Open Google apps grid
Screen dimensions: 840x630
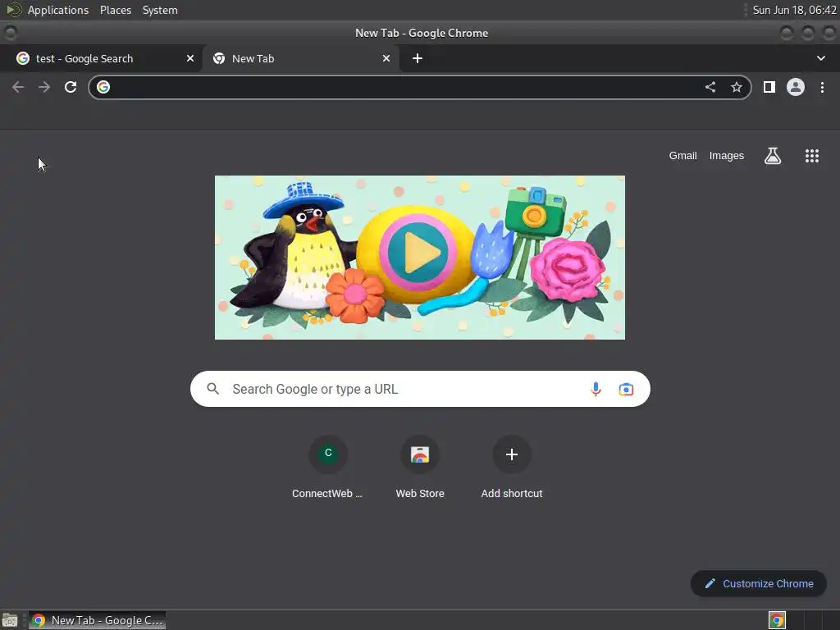[811, 156]
